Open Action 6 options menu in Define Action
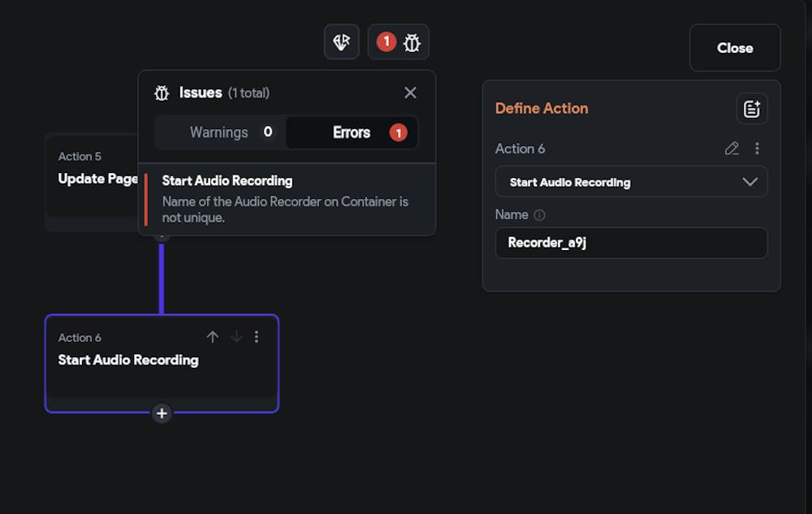 point(757,149)
